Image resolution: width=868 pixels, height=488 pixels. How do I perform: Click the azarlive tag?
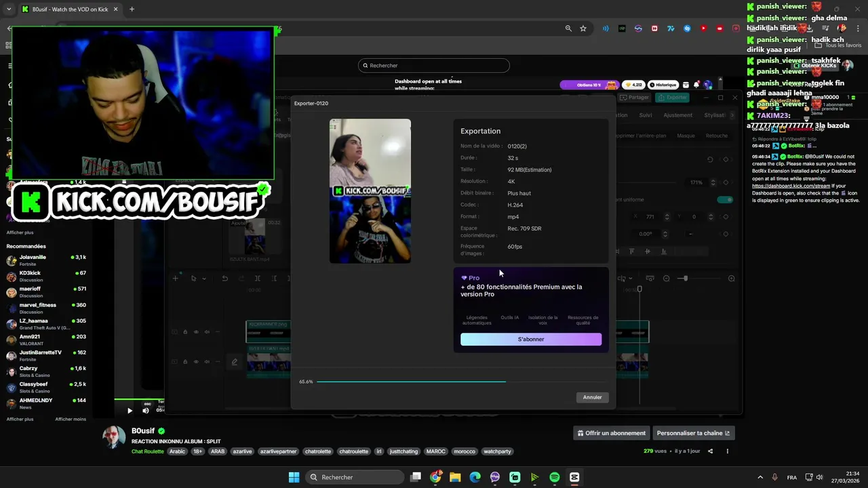[x=242, y=451]
